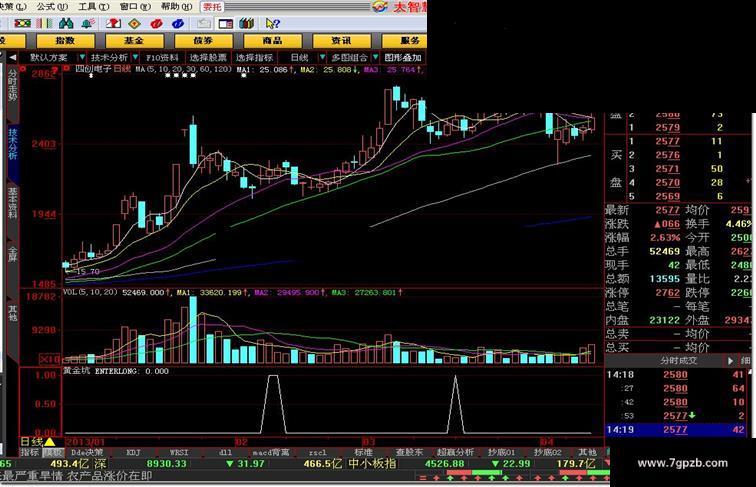This screenshot has height=487, width=756.
Task: Open the 帮助 menu
Action: [x=176, y=7]
